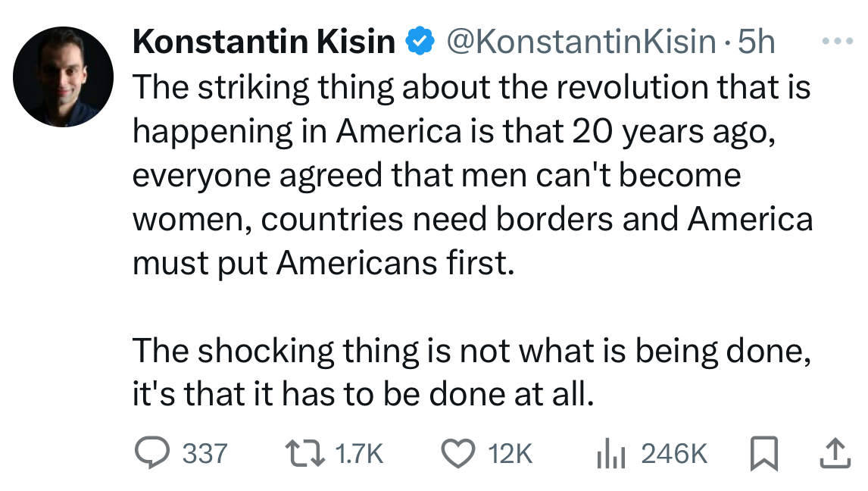Click the closing line "it's that it has to be done at all."
Screen dimensions: 868x491
[x=360, y=395]
